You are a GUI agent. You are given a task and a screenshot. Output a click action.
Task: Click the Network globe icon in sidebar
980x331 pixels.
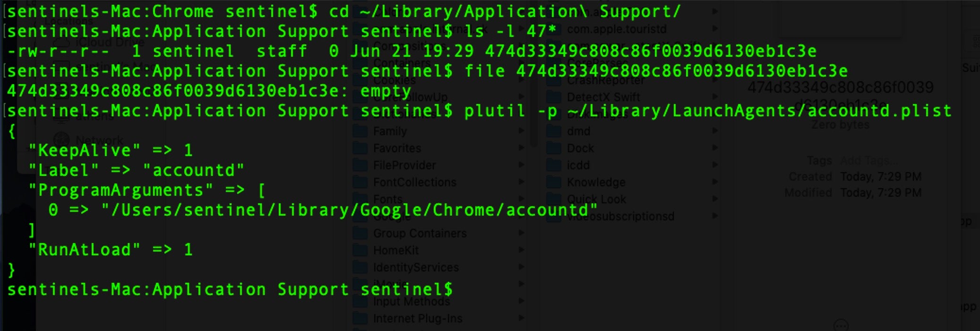click(61, 140)
